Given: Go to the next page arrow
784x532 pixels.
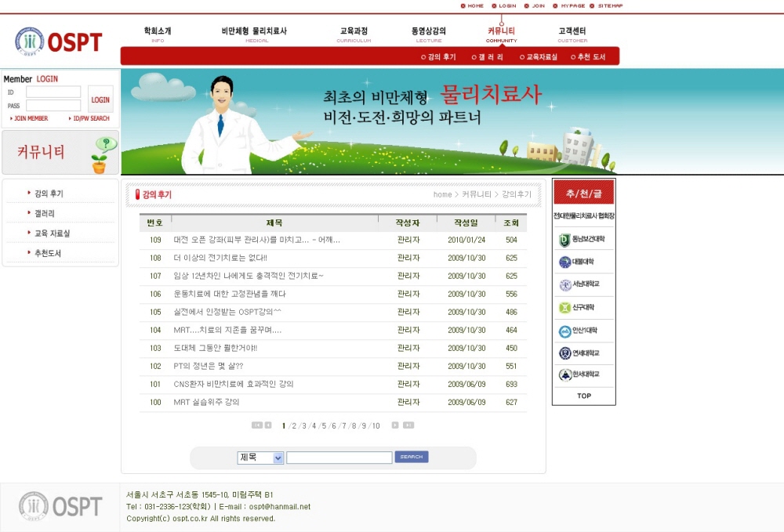Looking at the screenshot, I should 395,425.
